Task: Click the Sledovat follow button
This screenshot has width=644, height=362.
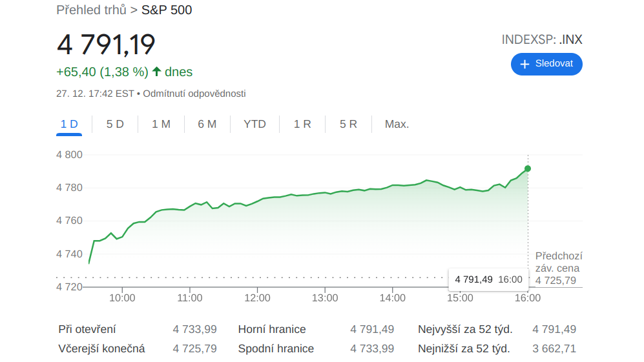Action: (x=546, y=64)
